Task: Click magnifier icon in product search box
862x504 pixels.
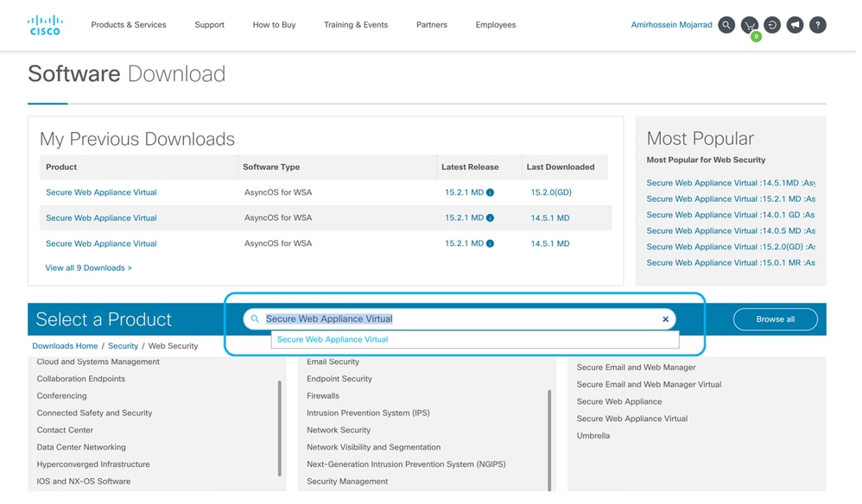Action: tap(257, 321)
